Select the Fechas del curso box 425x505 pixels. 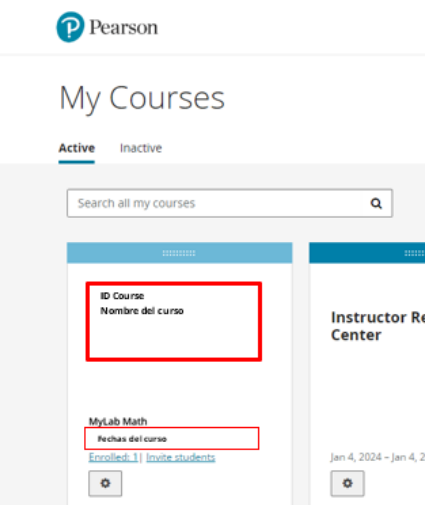tap(172, 438)
